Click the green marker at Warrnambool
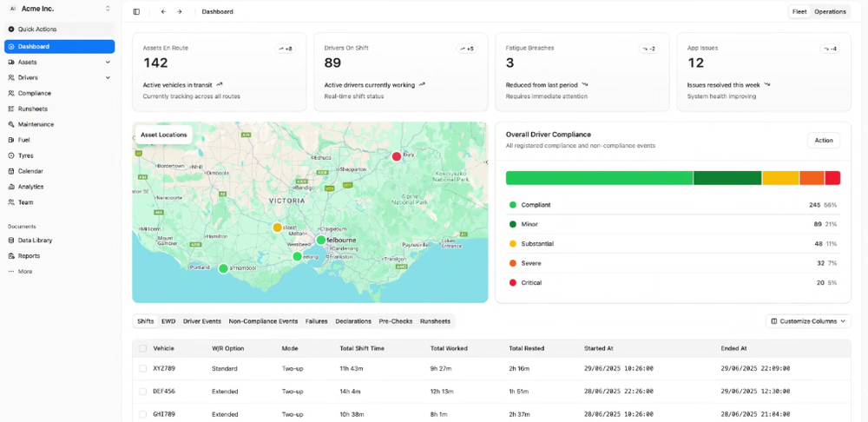The width and height of the screenshot is (868, 422). click(223, 268)
